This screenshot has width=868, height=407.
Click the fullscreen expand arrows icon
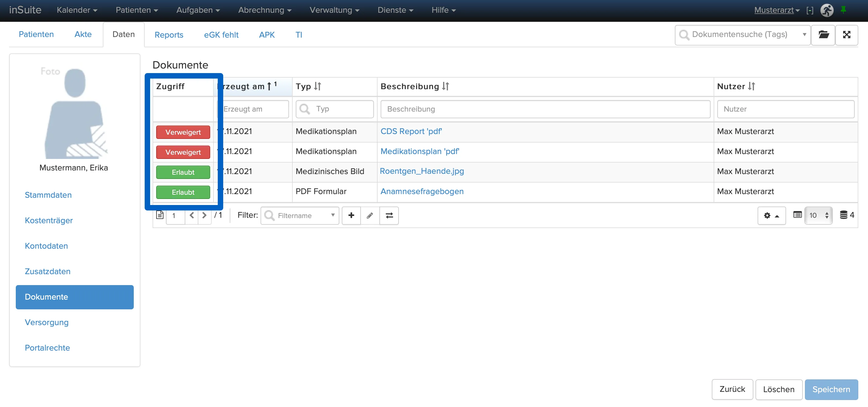click(846, 35)
